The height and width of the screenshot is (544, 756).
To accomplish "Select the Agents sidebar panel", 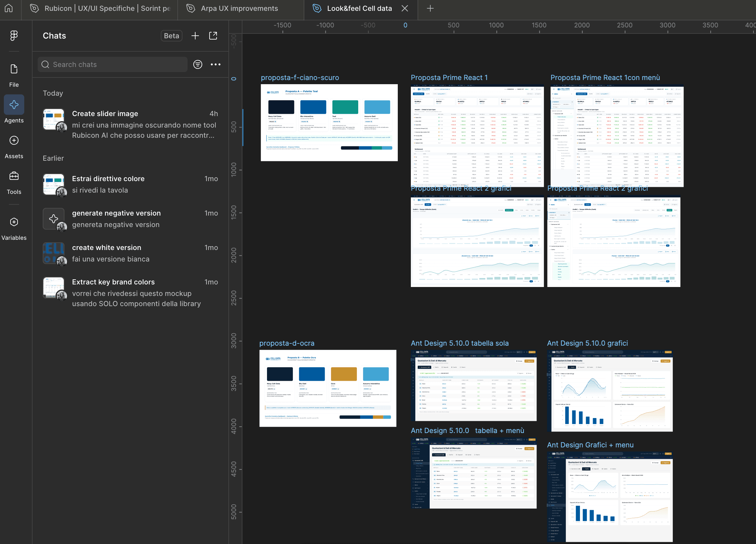I will tap(14, 110).
